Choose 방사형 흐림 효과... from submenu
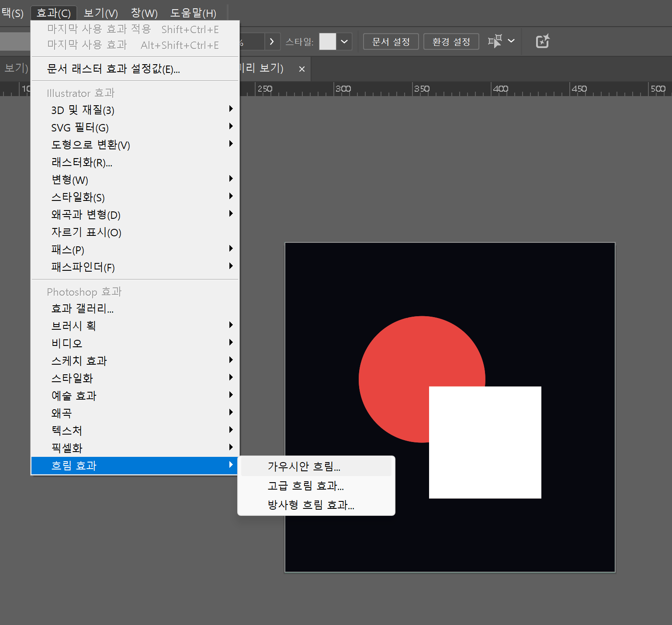The image size is (672, 625). point(316,505)
